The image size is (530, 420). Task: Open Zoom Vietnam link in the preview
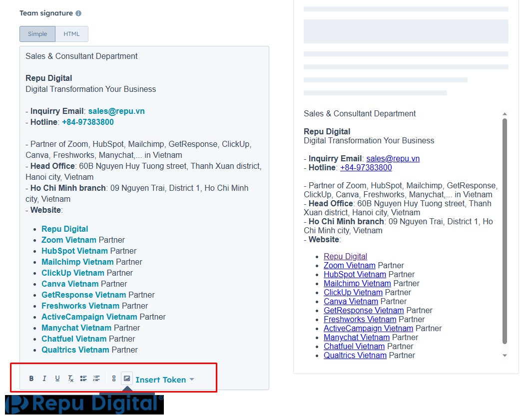350,265
